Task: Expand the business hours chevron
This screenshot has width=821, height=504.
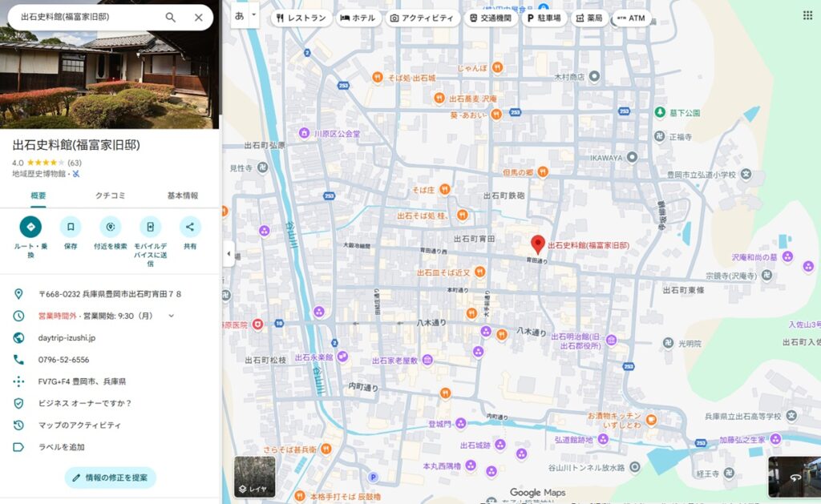Action: [171, 316]
